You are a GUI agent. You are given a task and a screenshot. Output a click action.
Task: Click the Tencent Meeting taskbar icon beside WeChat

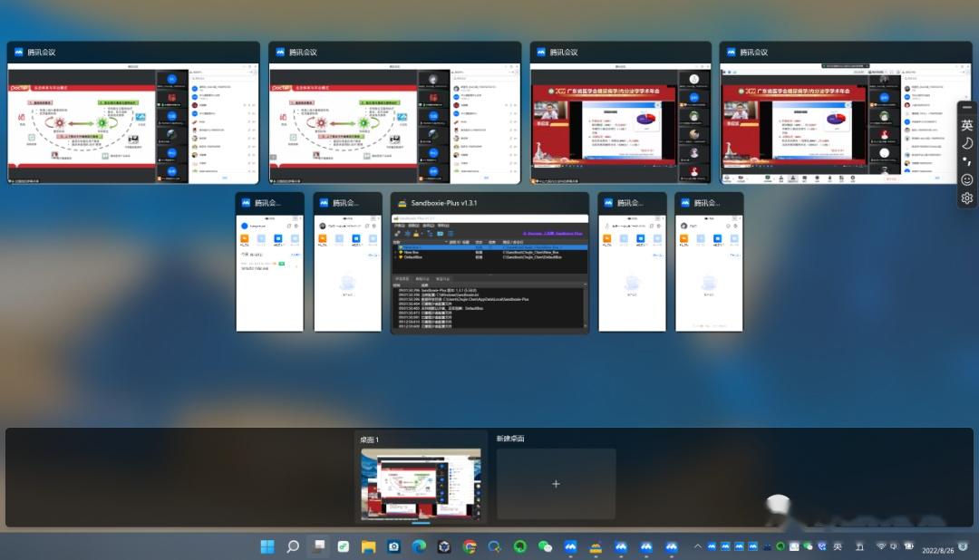[571, 547]
